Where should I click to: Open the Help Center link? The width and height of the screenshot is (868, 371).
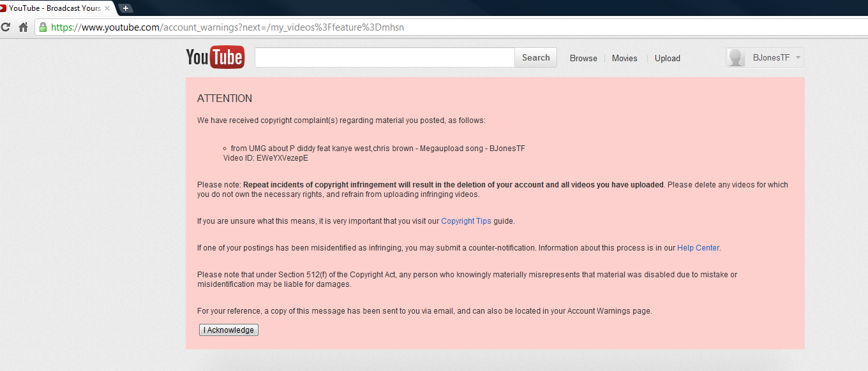tap(698, 248)
